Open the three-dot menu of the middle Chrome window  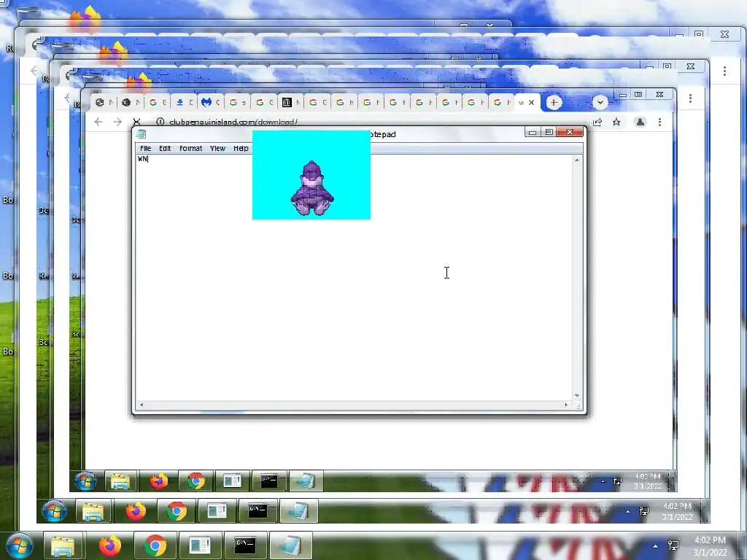tap(690, 98)
